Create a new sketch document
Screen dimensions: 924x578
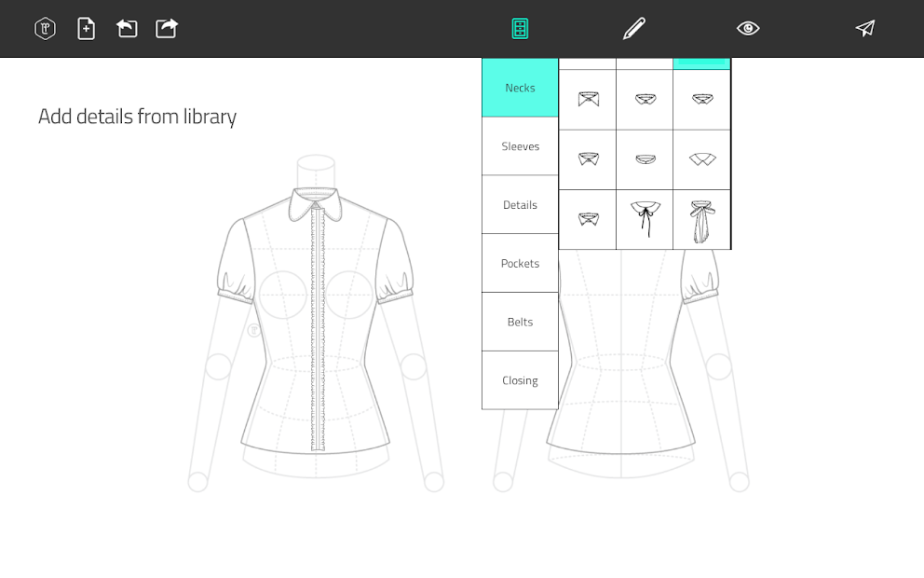pos(86,28)
